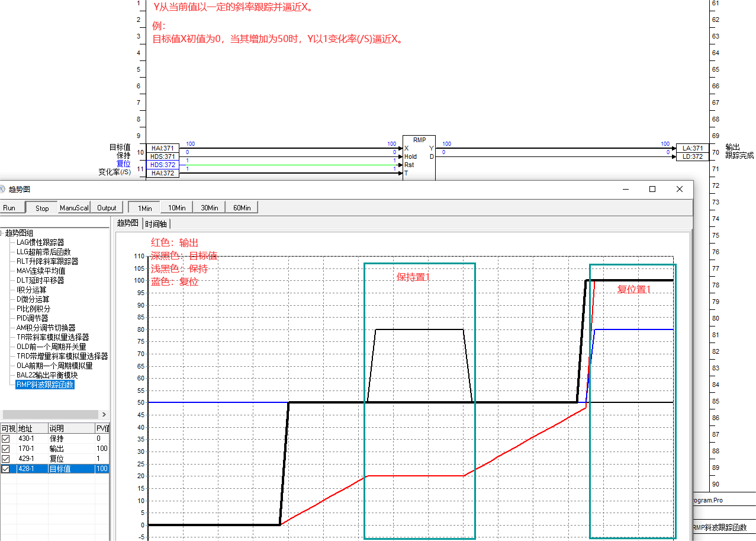Set trend time range to 10Min

pos(177,208)
